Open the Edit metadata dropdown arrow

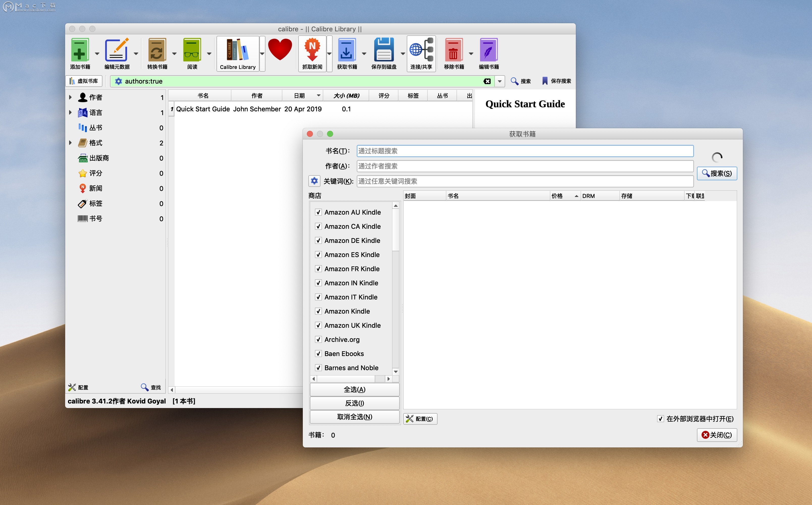[136, 54]
